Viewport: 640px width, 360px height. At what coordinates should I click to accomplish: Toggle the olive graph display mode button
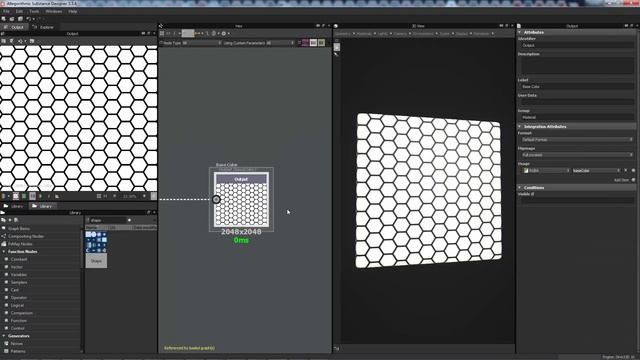321,43
